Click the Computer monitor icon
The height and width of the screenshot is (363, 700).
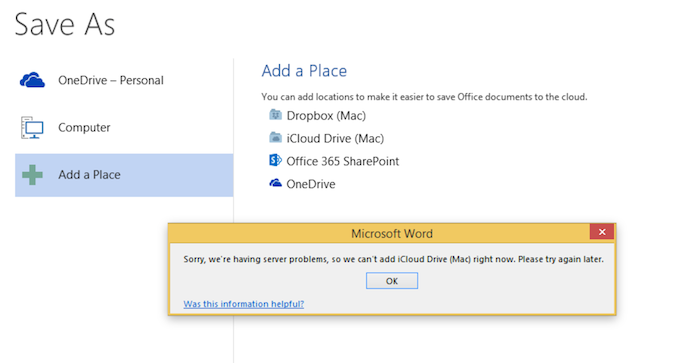(32, 128)
